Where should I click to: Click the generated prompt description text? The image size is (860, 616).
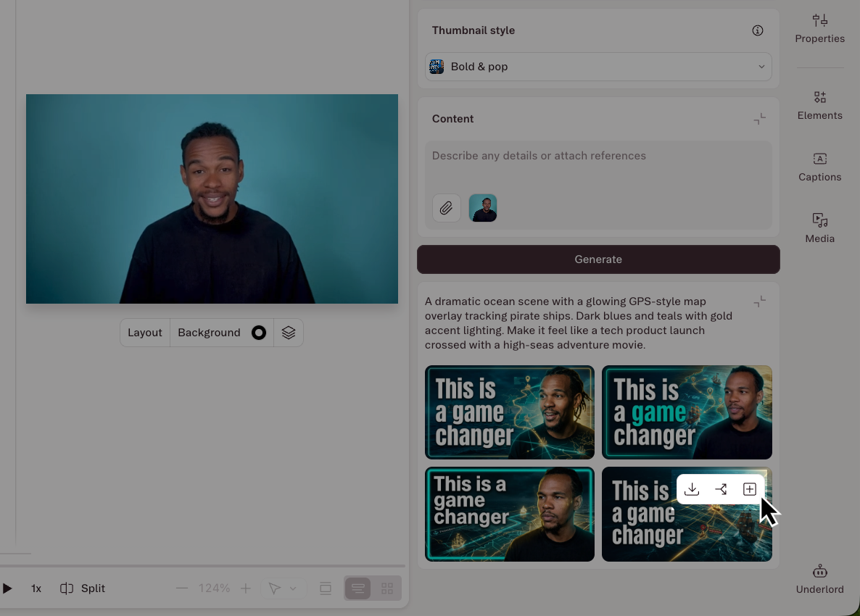coord(579,323)
